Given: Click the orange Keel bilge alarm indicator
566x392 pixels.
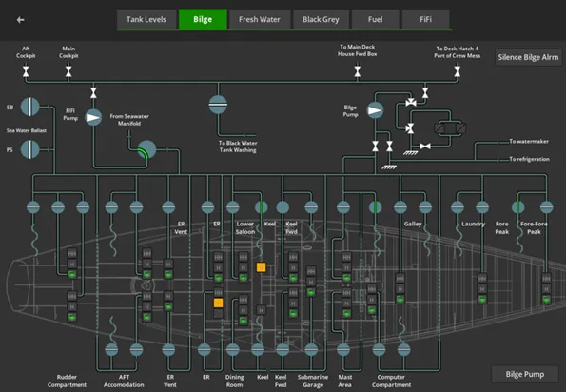Looking at the screenshot, I should (261, 267).
